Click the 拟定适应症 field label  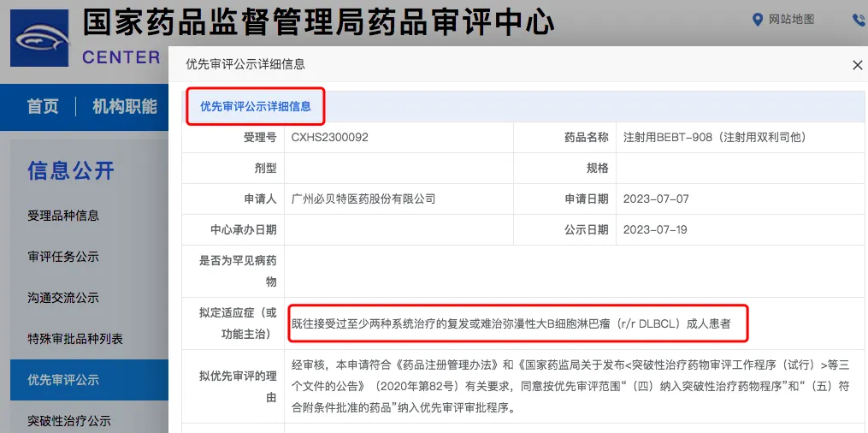click(x=238, y=323)
